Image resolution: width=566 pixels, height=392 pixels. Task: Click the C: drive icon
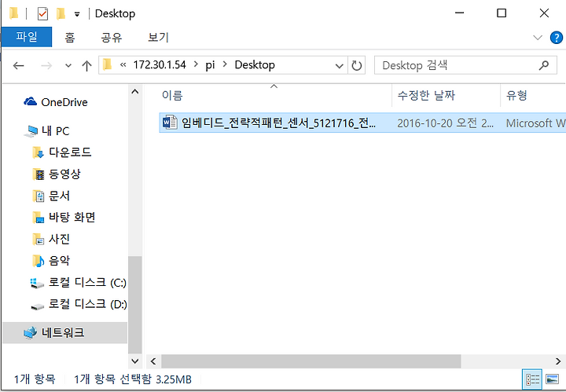[37, 283]
